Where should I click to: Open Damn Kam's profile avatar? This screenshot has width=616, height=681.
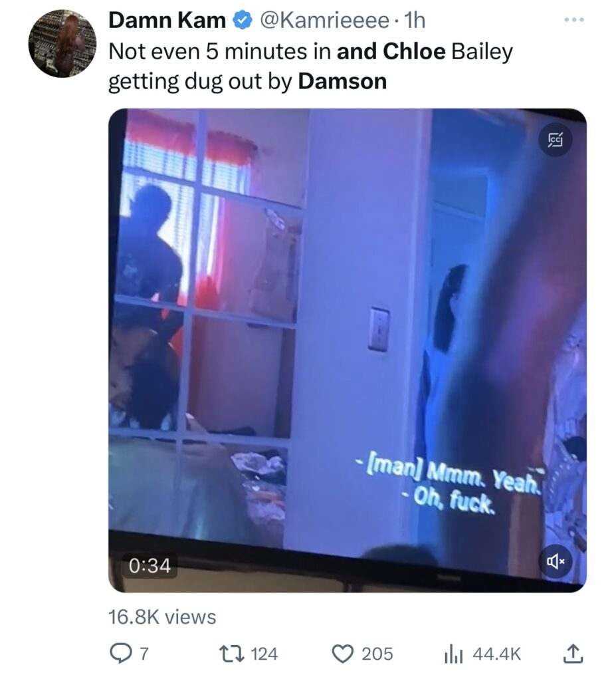[62, 44]
